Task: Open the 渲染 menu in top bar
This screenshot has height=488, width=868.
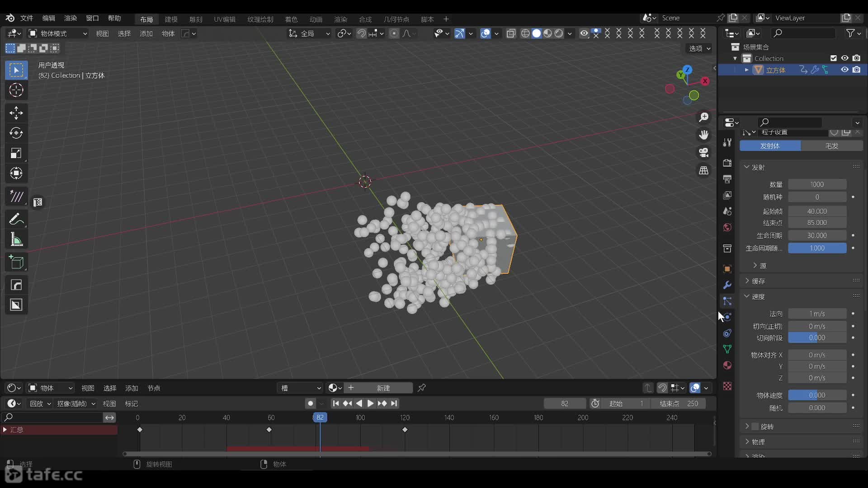Action: click(x=71, y=18)
